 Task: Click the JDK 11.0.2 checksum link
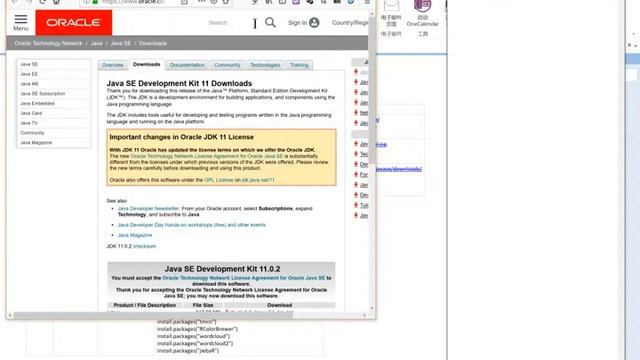pyautogui.click(x=144, y=246)
